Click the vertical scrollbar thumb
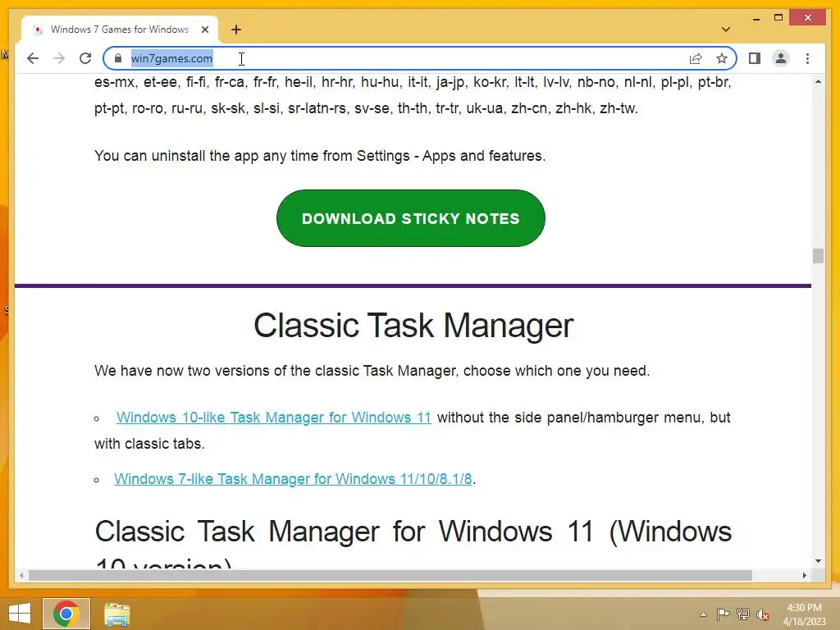 point(818,256)
